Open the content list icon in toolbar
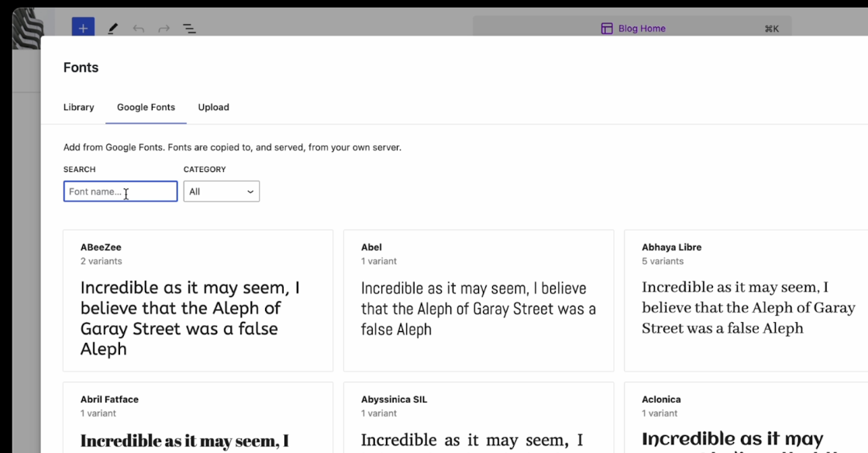 pos(188,28)
